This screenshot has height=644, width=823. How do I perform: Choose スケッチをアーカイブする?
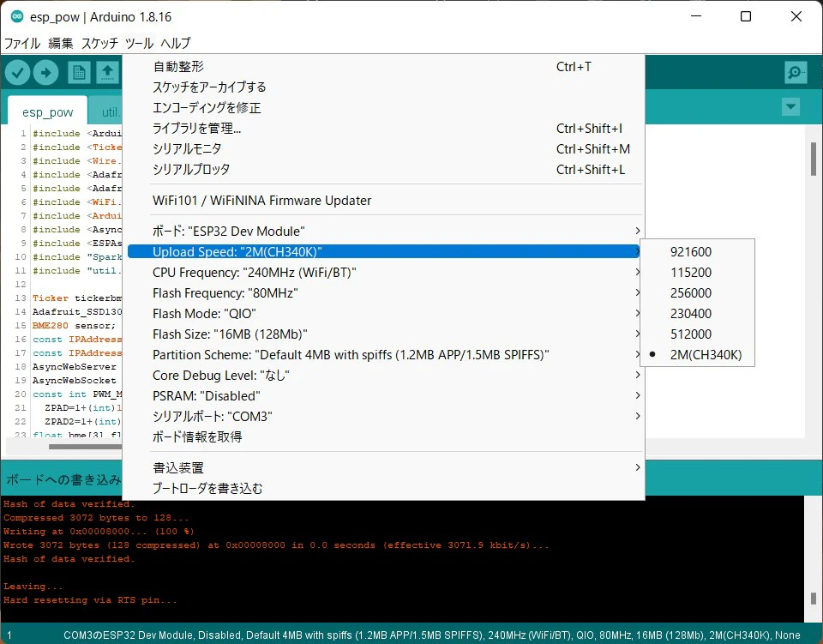(385, 87)
